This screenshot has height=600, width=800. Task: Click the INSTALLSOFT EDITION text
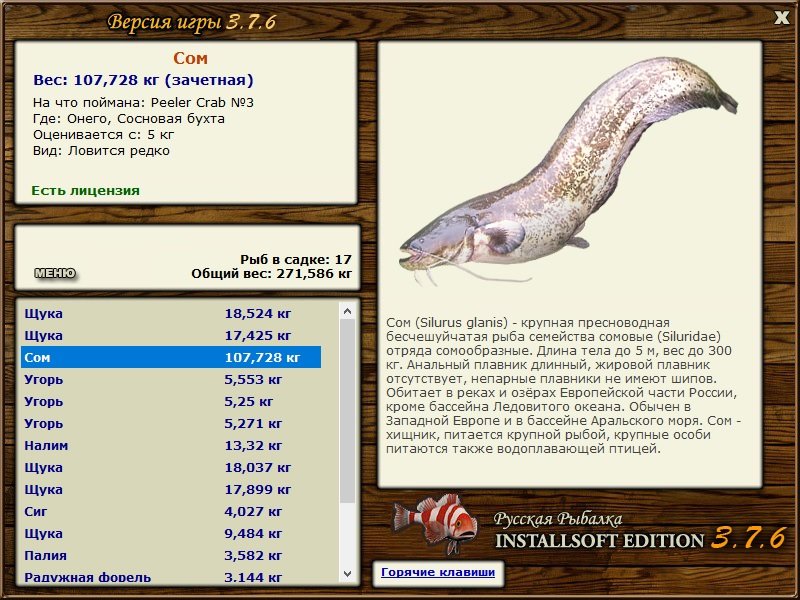tap(599, 540)
